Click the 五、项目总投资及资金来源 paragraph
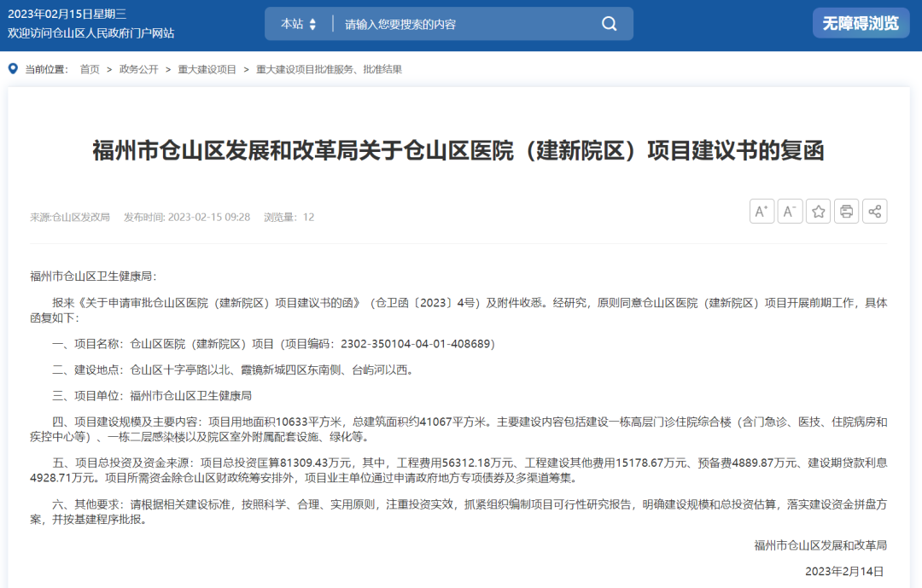Image resolution: width=922 pixels, height=588 pixels. 458,470
